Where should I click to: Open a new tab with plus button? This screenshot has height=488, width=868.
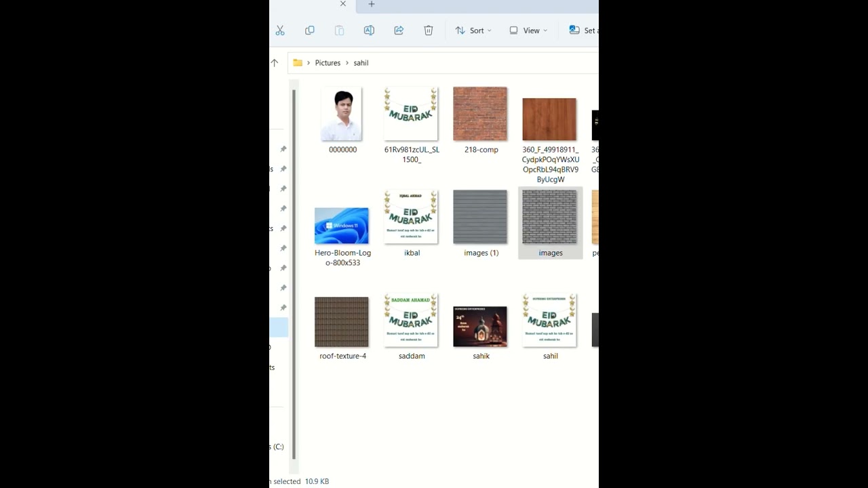(371, 4)
